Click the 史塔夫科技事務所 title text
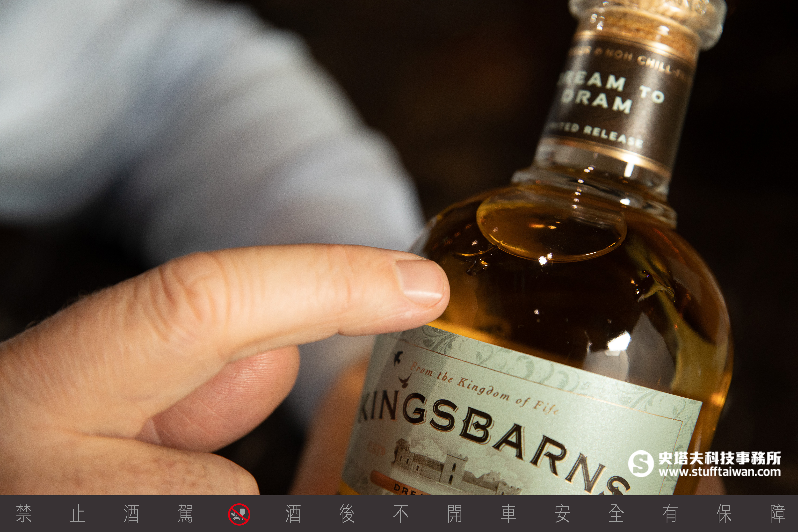798x532 pixels. point(719,458)
